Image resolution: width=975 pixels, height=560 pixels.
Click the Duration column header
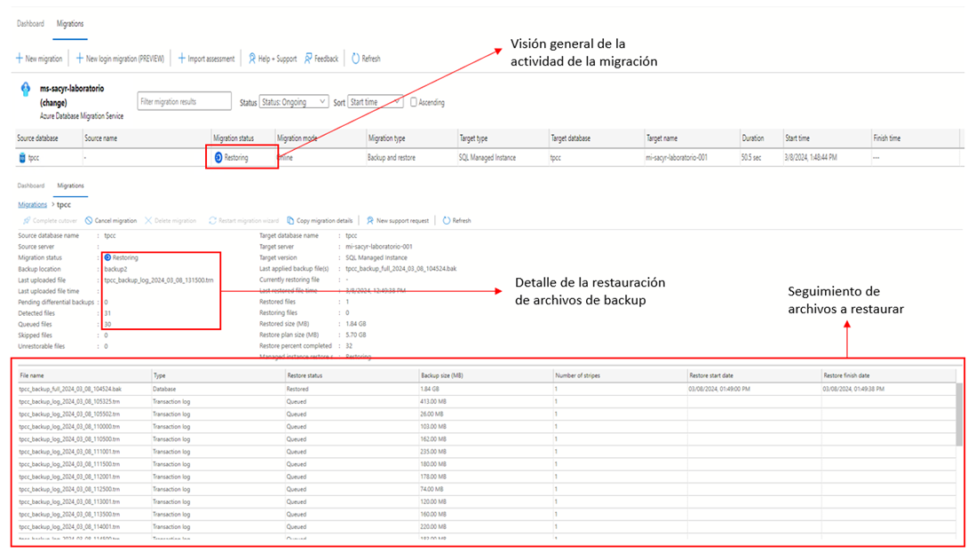click(752, 138)
